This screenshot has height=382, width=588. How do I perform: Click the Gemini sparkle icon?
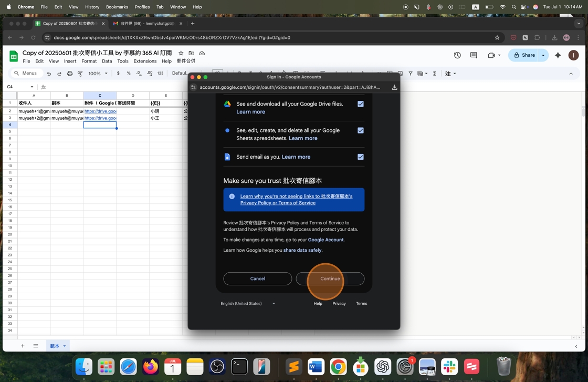[x=558, y=55]
